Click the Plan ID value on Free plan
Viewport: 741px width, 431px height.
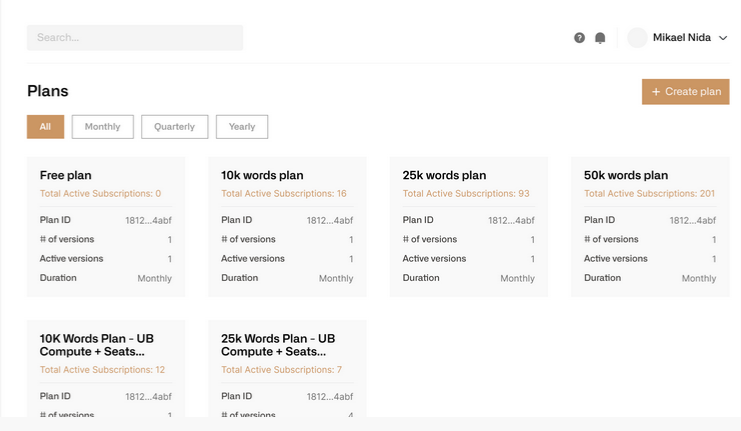(x=148, y=220)
